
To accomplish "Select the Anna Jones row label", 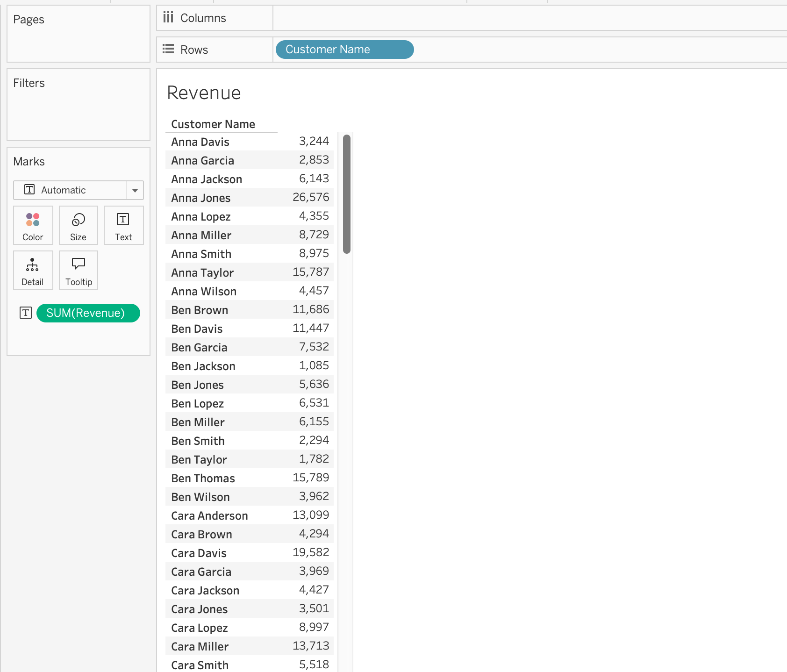I will point(201,198).
